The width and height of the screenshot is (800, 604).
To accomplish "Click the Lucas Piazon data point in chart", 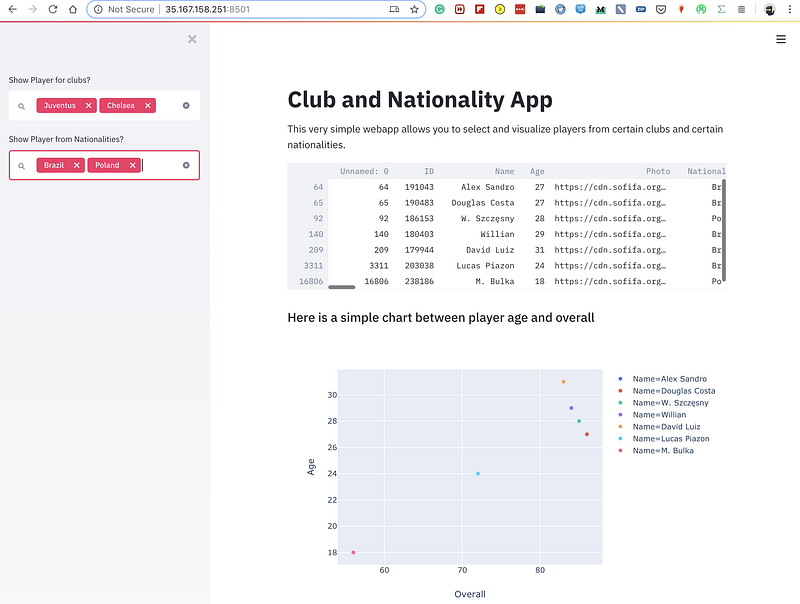I will [x=478, y=474].
